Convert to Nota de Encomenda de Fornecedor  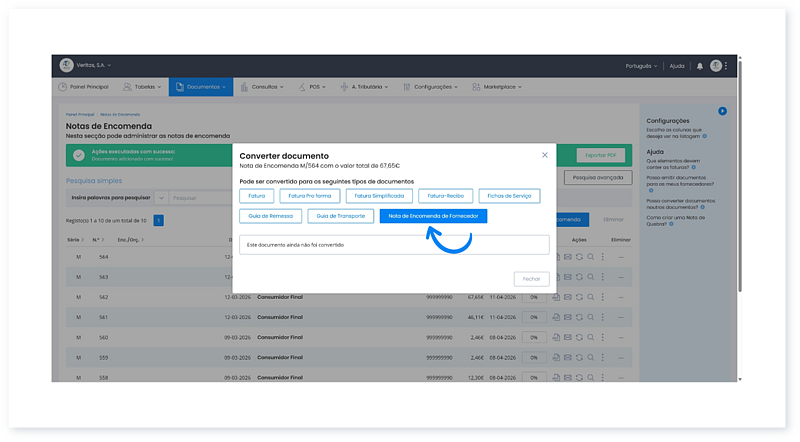click(433, 216)
